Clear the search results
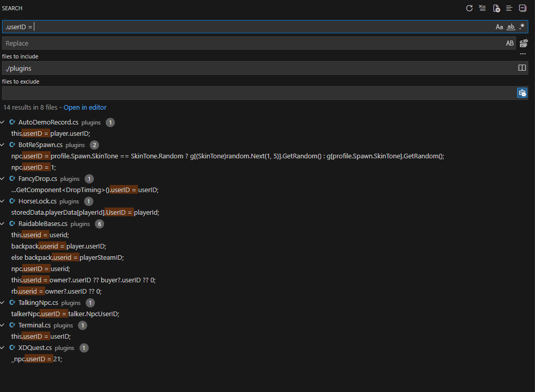Viewport: 535px width, 392px height. coord(482,8)
